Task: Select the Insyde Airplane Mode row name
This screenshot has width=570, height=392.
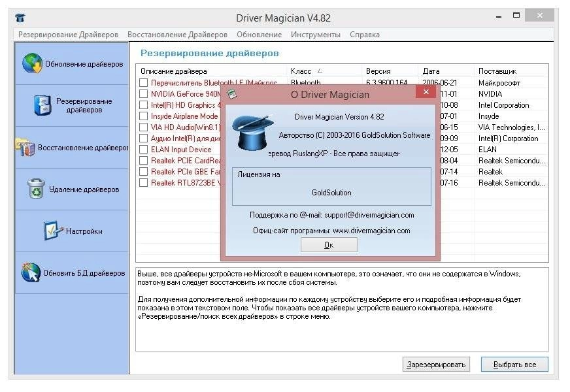Action: click(x=184, y=116)
